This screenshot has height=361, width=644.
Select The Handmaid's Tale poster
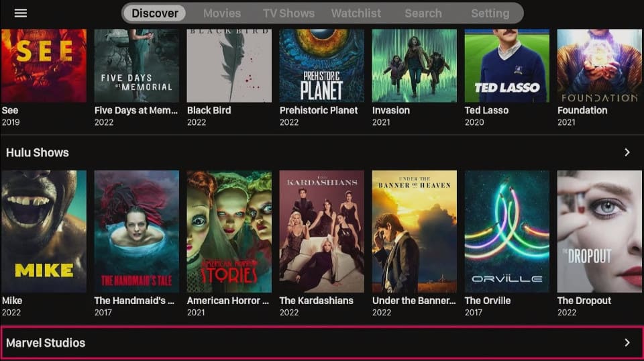point(136,231)
